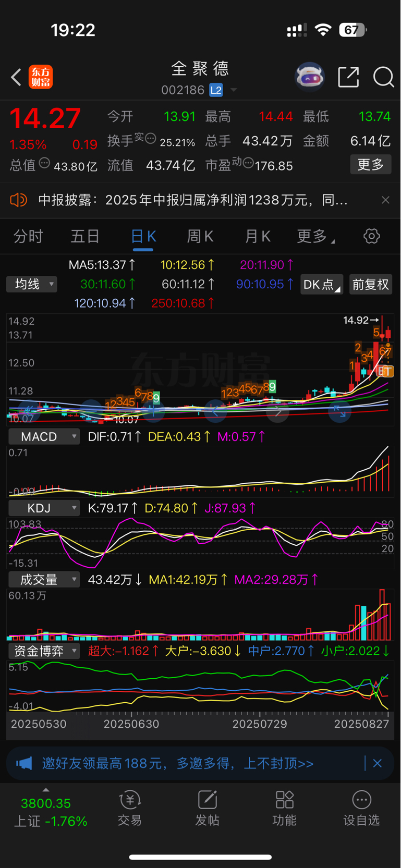This screenshot has height=868, width=401.
Task: Tap the right-arrow pan circle on chart
Action: [x=277, y=411]
